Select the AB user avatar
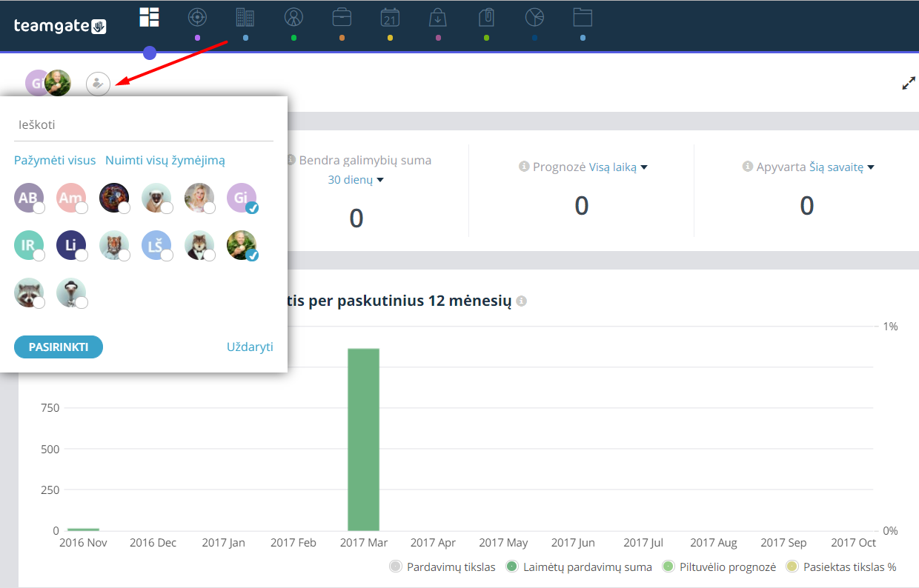 coord(28,198)
